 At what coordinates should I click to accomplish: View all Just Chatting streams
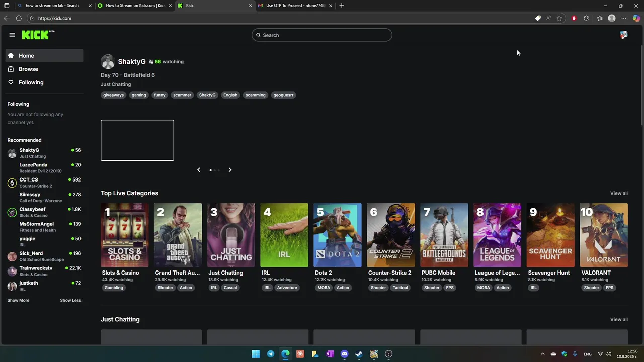[619, 319]
